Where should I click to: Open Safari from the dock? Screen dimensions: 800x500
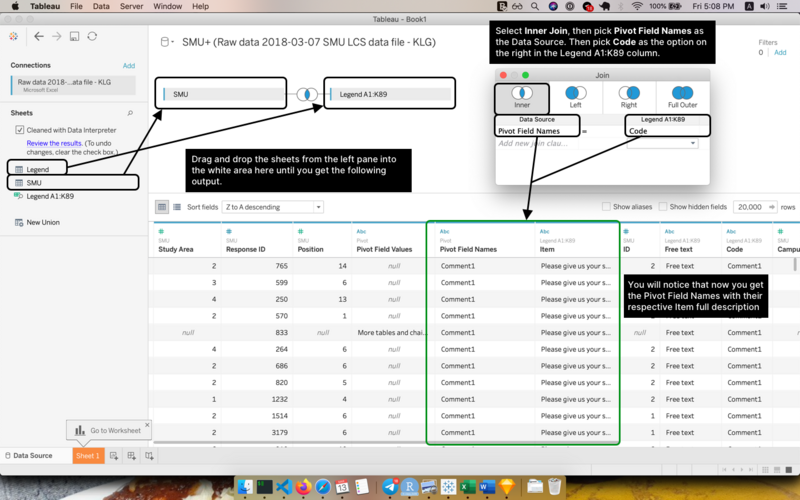coord(323,487)
